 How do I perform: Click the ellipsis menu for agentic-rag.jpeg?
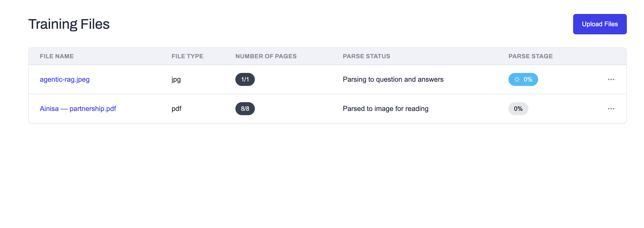[611, 79]
